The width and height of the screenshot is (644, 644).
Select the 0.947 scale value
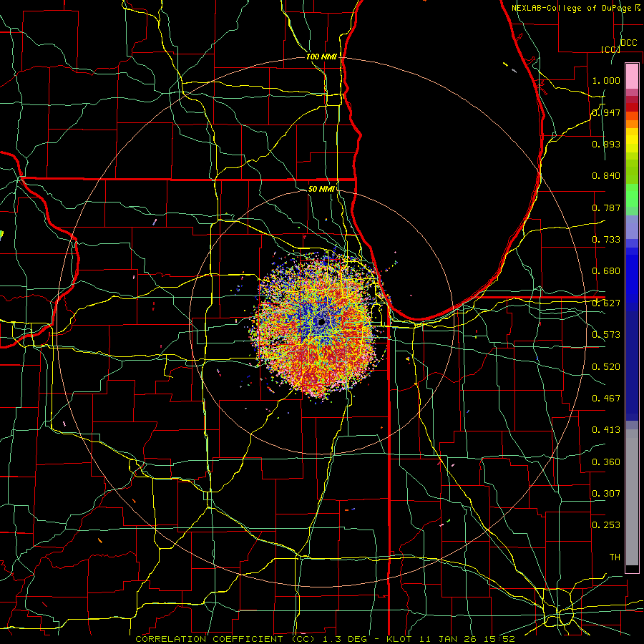click(x=606, y=112)
